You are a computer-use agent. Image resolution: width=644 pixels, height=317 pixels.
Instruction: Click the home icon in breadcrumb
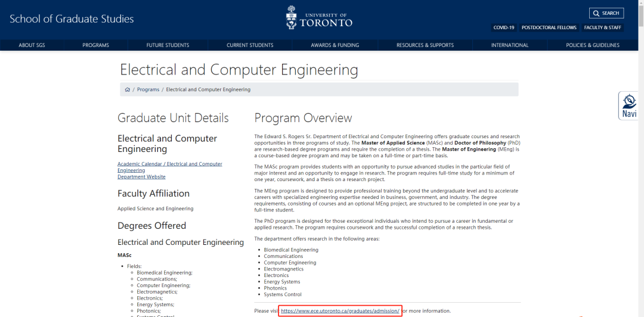(x=128, y=89)
